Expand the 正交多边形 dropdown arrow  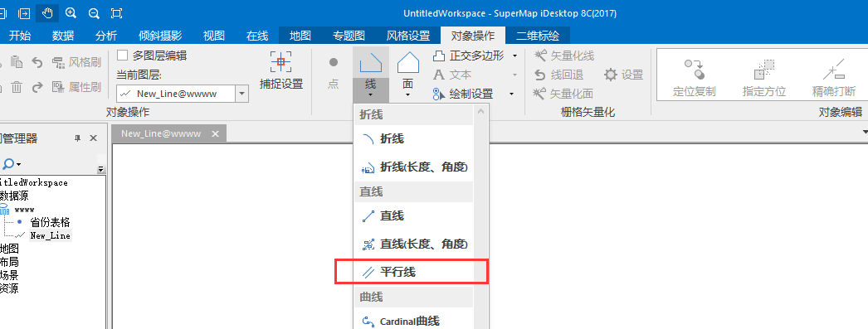click(x=514, y=56)
